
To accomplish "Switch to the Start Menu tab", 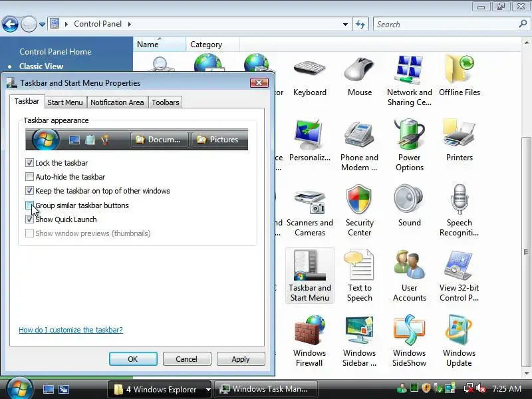I will click(x=65, y=102).
